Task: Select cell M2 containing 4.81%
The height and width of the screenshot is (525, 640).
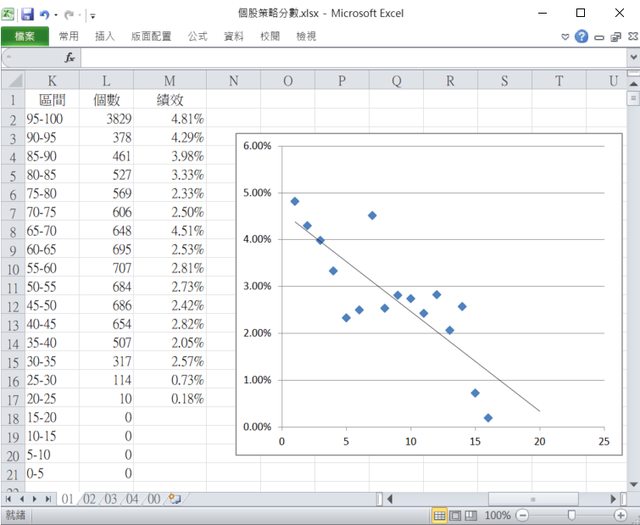Action: point(168,118)
